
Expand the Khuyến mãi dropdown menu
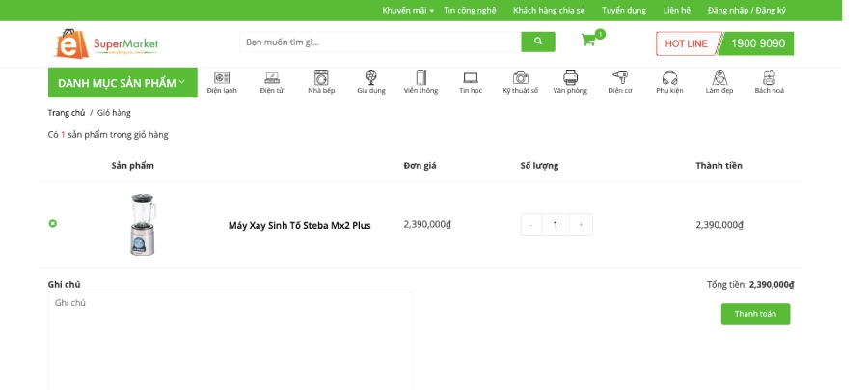coord(408,10)
